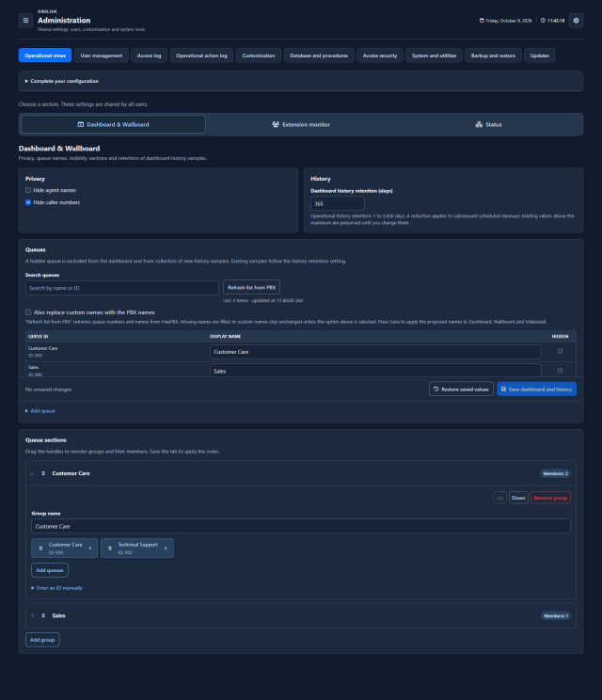Focus the Search queues input field

tap(122, 288)
